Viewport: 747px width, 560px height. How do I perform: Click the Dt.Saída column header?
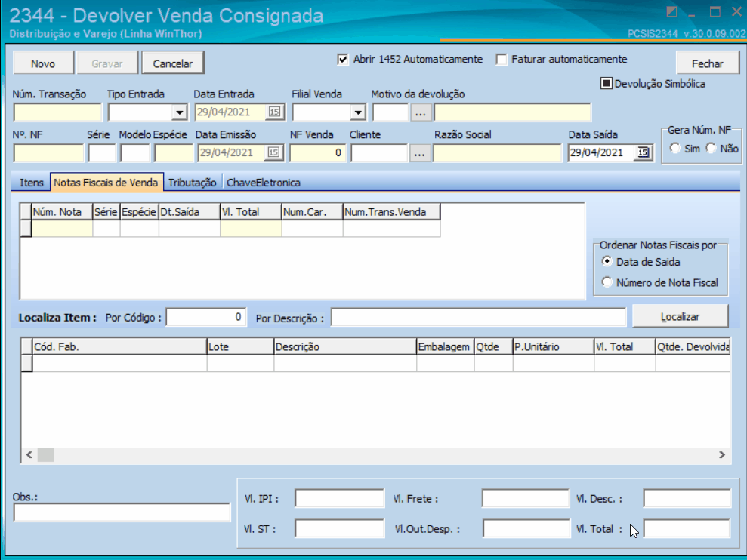point(189,212)
